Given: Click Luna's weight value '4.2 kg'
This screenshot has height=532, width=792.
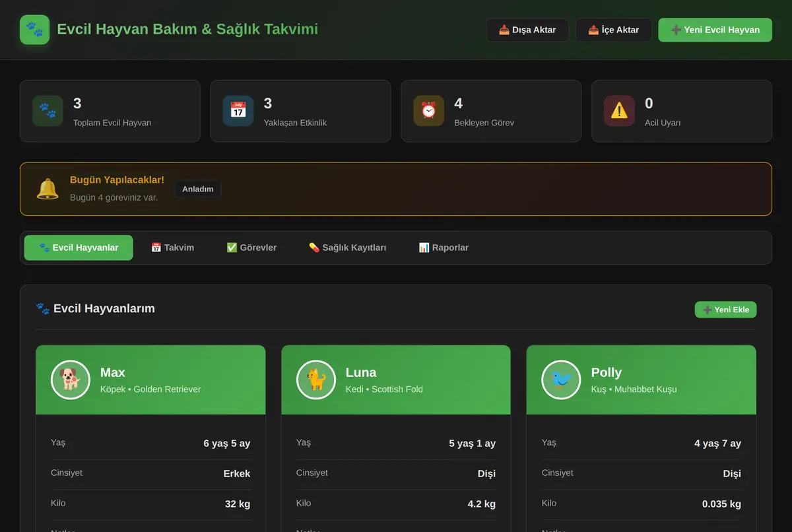Looking at the screenshot, I should click(x=482, y=504).
